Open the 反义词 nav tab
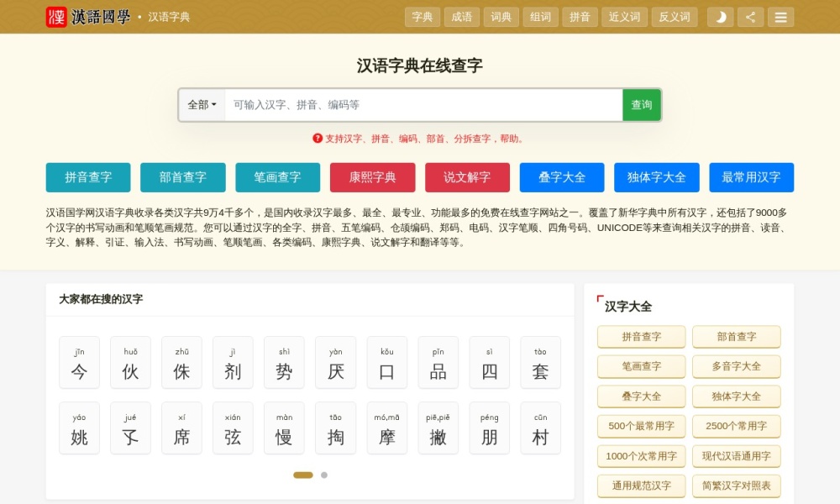 [675, 16]
